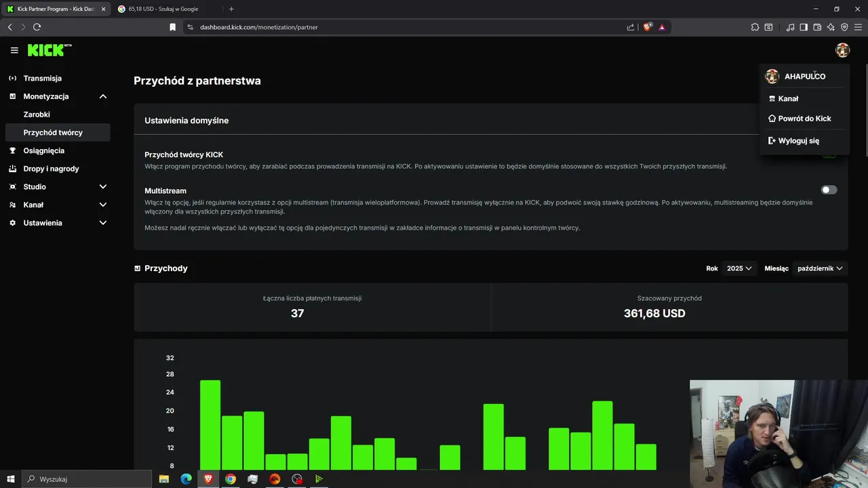Reload the page with the refresh icon
The image size is (868, 488).
(x=37, y=27)
